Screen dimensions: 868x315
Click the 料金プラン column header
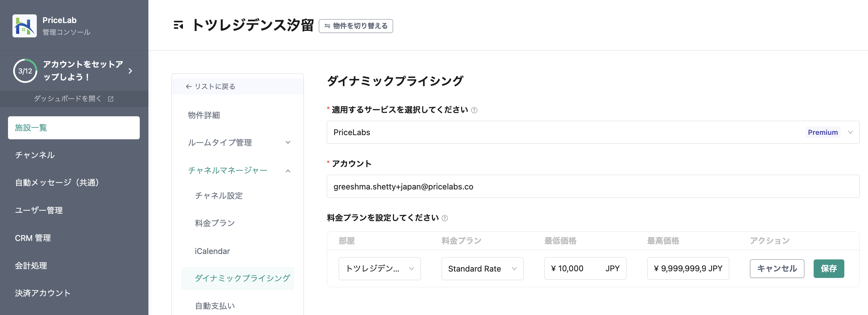(x=461, y=241)
